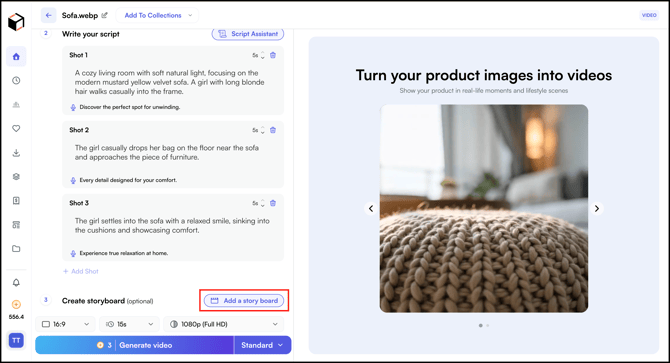Adjust the Shot 2 duration stepper
670x363 pixels.
pos(262,130)
